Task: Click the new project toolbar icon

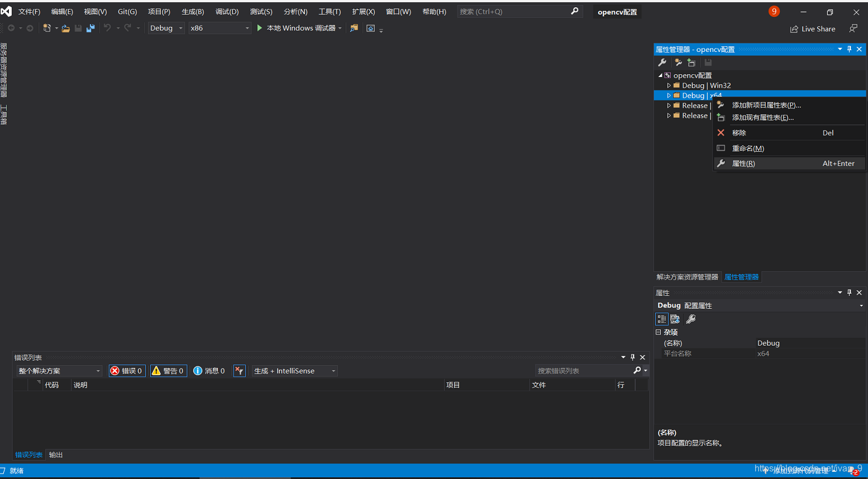Action: point(47,28)
